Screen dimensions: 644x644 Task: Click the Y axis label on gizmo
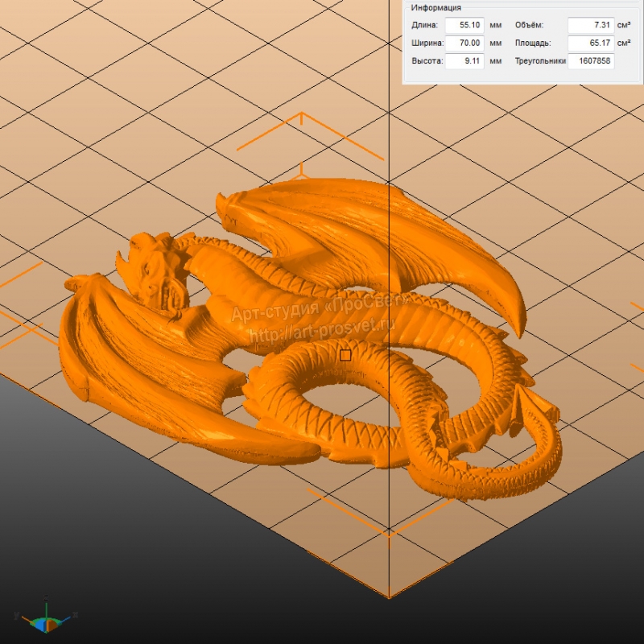click(17, 615)
